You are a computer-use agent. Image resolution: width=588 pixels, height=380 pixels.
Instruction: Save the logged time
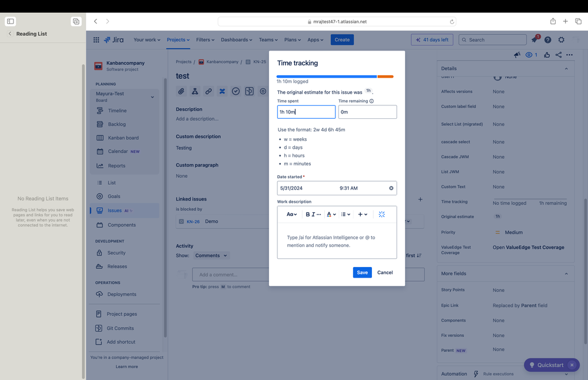click(361, 272)
